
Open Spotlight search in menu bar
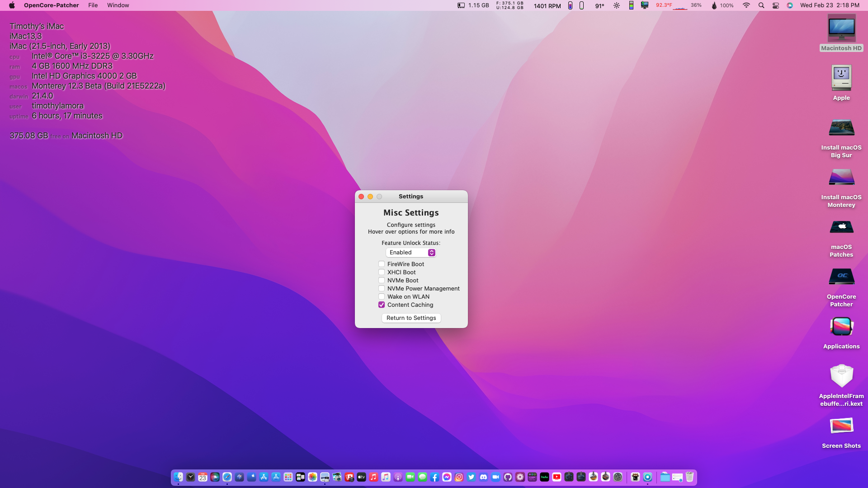pyautogui.click(x=761, y=5)
